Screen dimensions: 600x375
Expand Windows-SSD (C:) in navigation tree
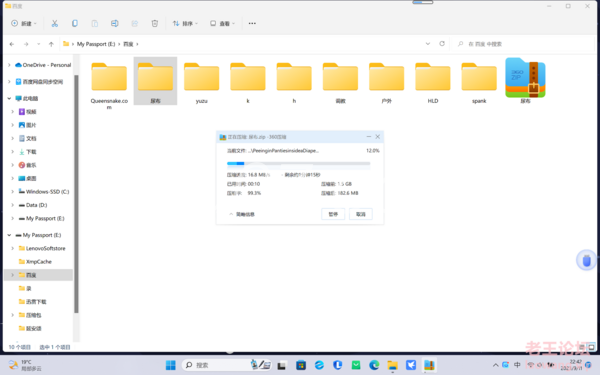[13, 192]
